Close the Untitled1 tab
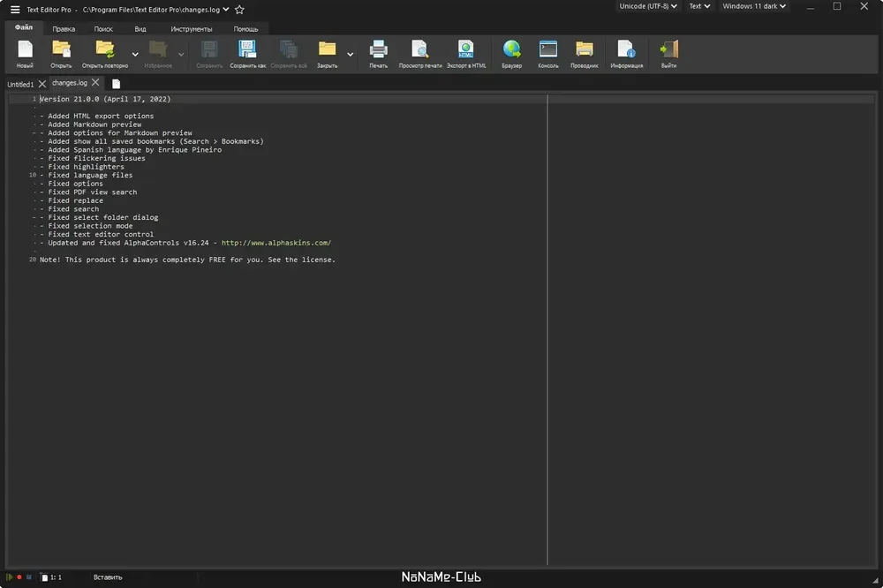This screenshot has height=588, width=883. 42,84
